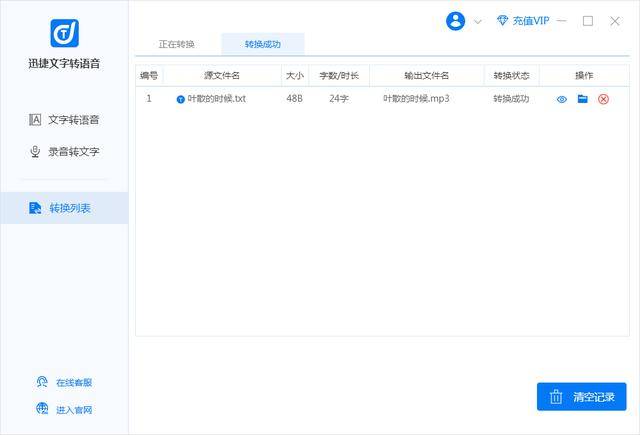The width and height of the screenshot is (640, 435).
Task: Click the 充值VIP diamond icon
Action: 502,20
